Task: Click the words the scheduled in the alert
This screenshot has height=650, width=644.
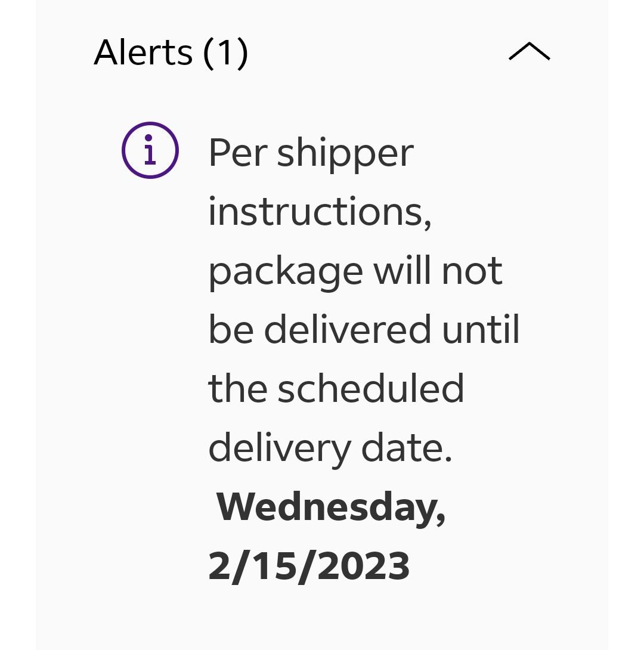Action: (336, 388)
